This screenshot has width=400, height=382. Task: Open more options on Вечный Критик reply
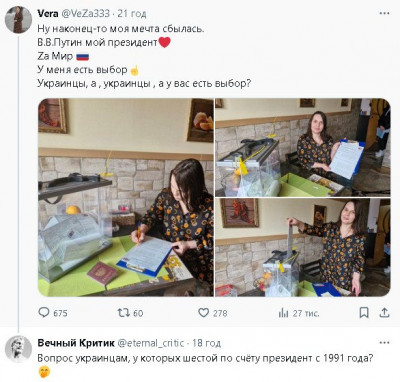click(384, 343)
